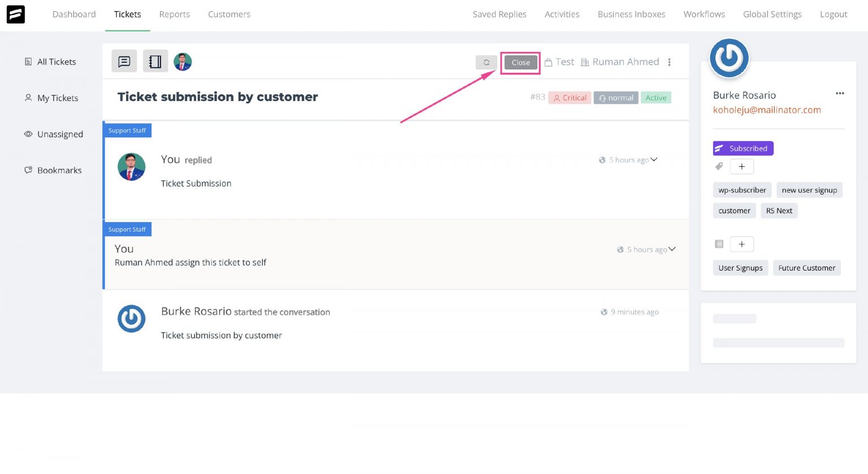This screenshot has height=474, width=868.
Task: Open the koholeju@mailinator.com email link
Action: click(767, 110)
